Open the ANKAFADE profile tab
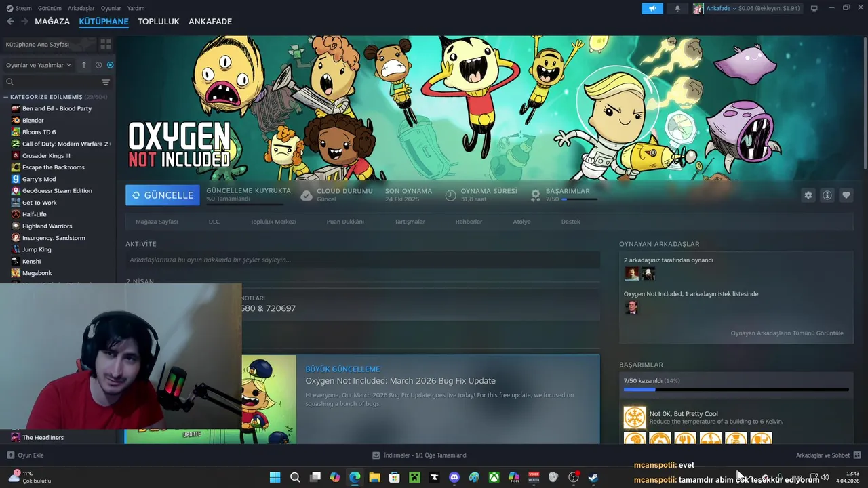868x488 pixels. click(210, 22)
